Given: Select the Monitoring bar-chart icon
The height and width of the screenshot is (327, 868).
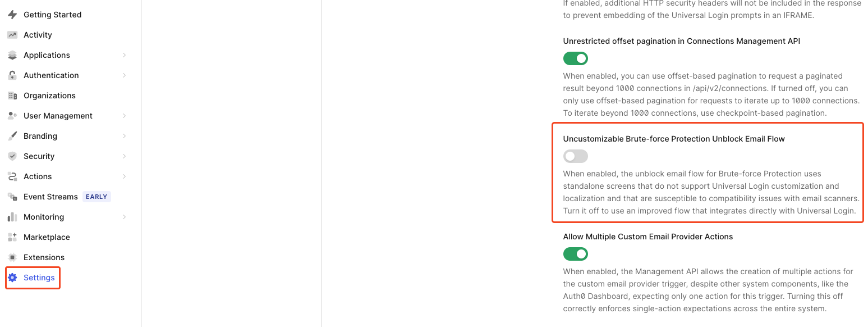Looking at the screenshot, I should (x=12, y=216).
